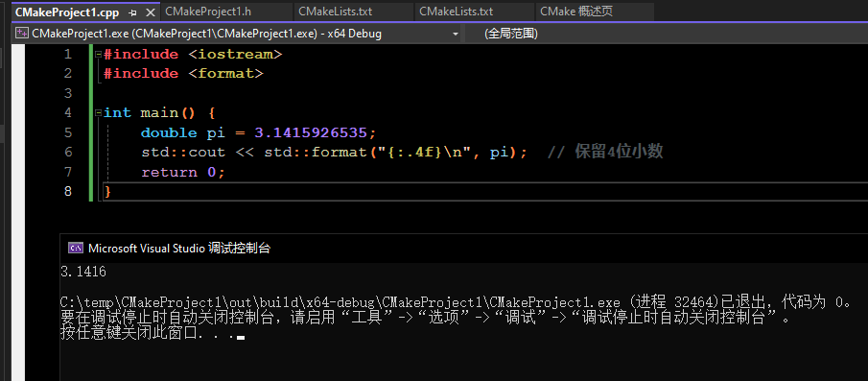The width and height of the screenshot is (868, 381).
Task: Click the project icon beside CMakeProject1.exe
Action: point(22,34)
